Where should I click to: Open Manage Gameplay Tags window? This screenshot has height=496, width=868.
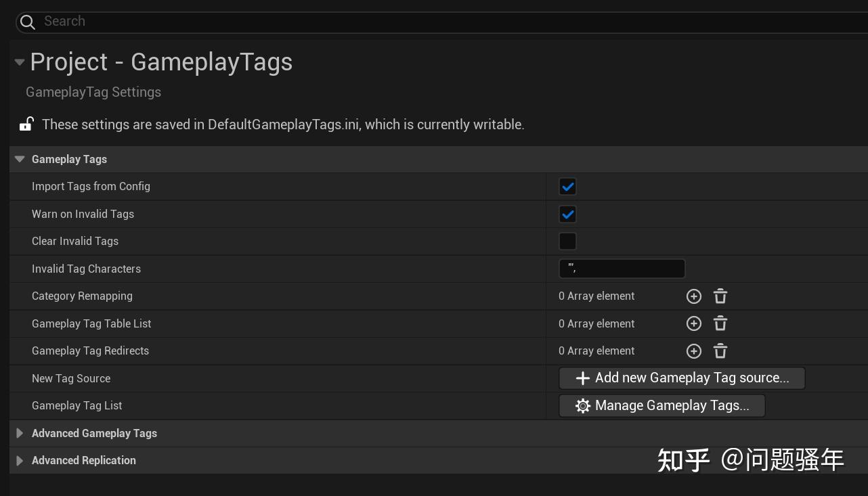[x=661, y=406]
